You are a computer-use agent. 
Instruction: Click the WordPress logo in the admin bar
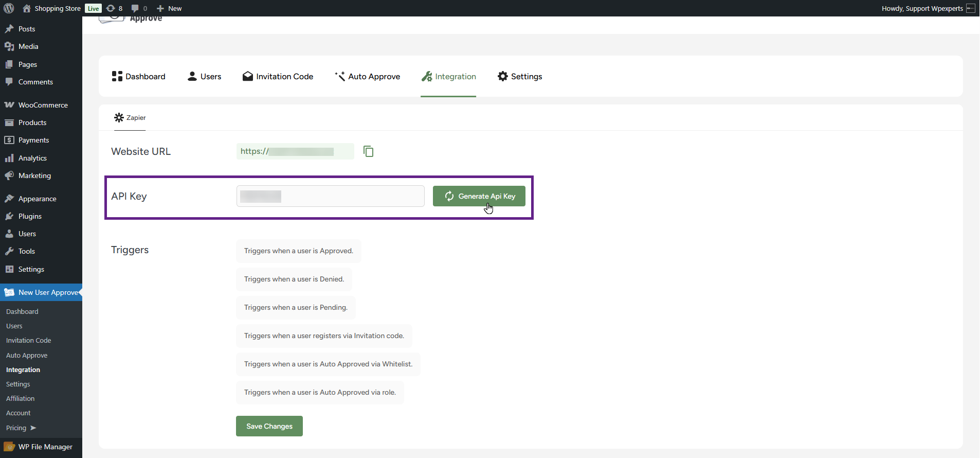coord(9,8)
